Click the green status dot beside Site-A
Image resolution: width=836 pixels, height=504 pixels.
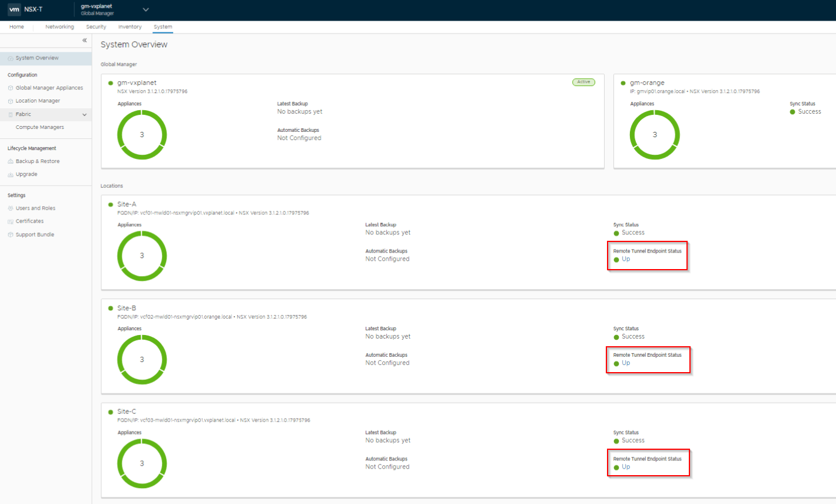coord(111,204)
